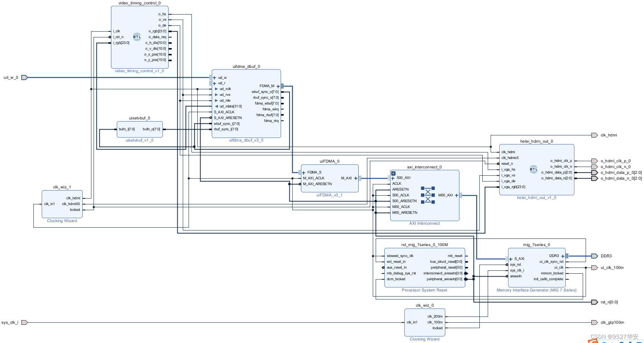Select the uisetvbuf_0 block
Viewport: 644px width, 343px height.
(x=140, y=130)
